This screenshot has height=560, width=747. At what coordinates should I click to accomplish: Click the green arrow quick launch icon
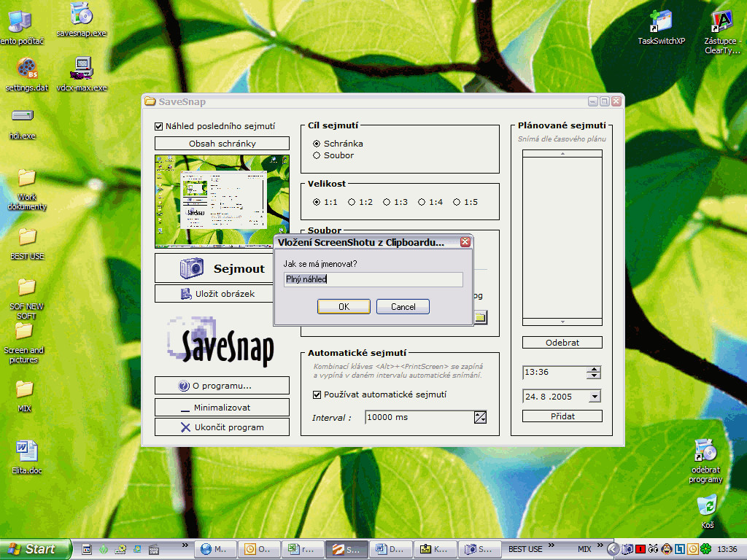point(104,549)
